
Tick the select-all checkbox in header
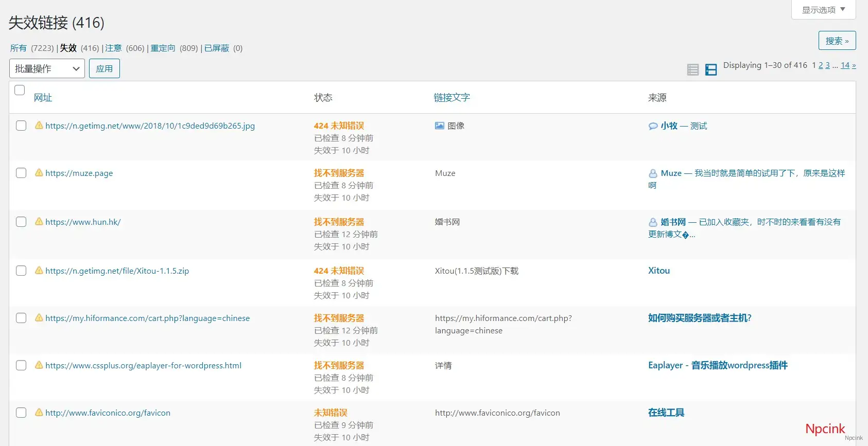pos(20,90)
